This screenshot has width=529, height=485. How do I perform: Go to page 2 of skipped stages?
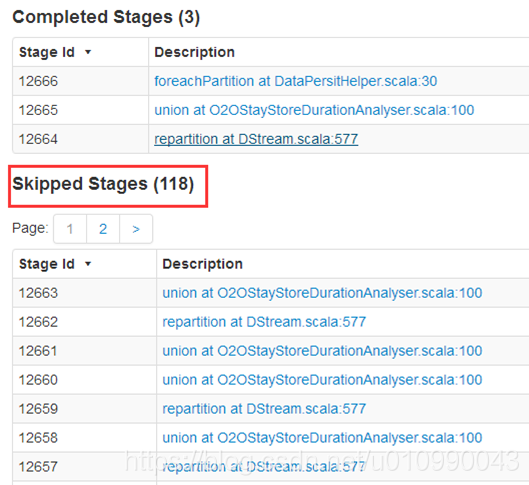coord(103,229)
